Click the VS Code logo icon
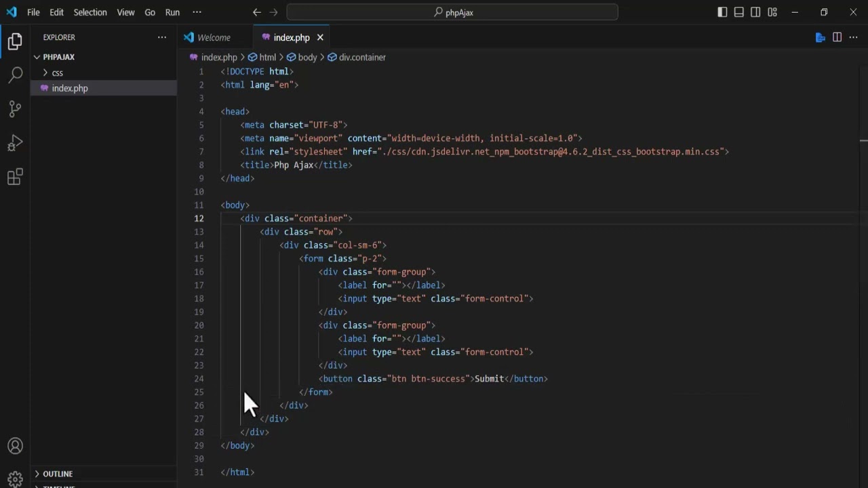This screenshot has width=868, height=488. click(x=12, y=12)
